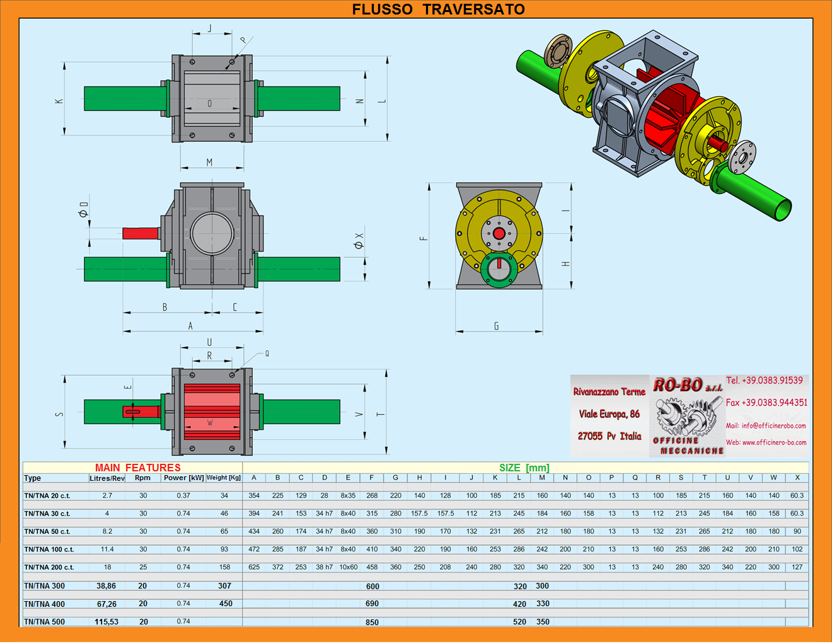Screen dimensions: 832x644
Task: Click the 372 cell in column B
Action: 277,567
